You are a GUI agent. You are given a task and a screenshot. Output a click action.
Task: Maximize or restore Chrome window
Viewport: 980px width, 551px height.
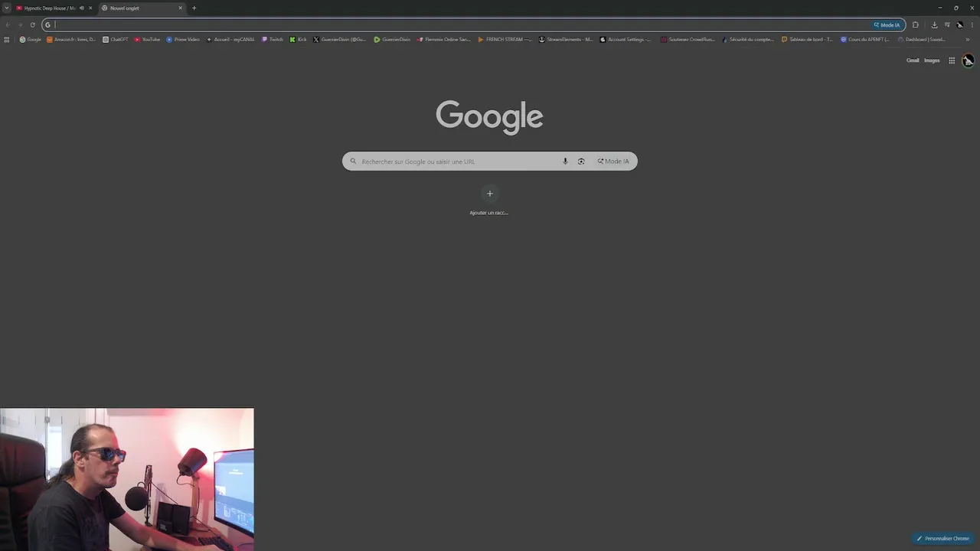coord(955,8)
